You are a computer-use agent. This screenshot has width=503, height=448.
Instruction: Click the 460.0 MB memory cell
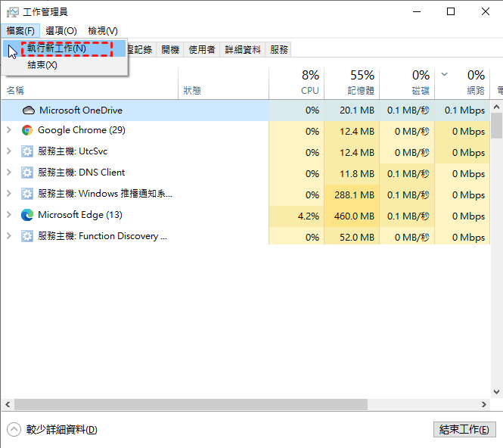click(352, 216)
